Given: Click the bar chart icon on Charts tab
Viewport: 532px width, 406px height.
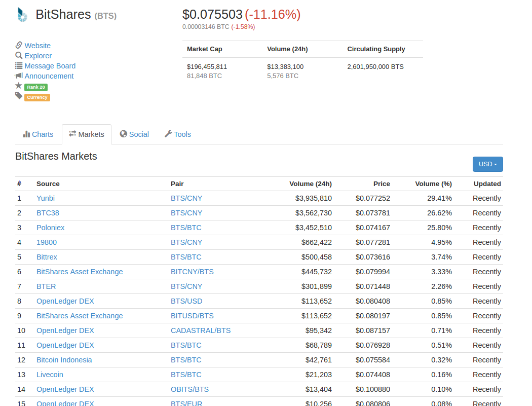Looking at the screenshot, I should click(x=26, y=134).
